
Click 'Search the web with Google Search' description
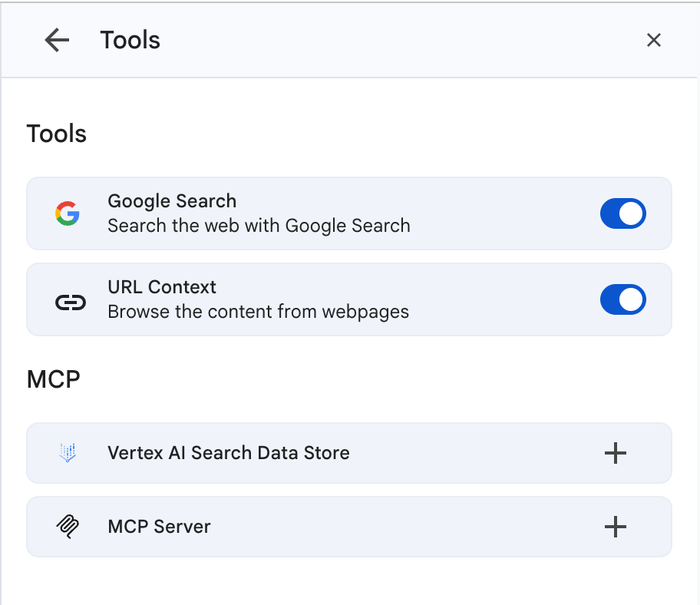click(x=259, y=226)
